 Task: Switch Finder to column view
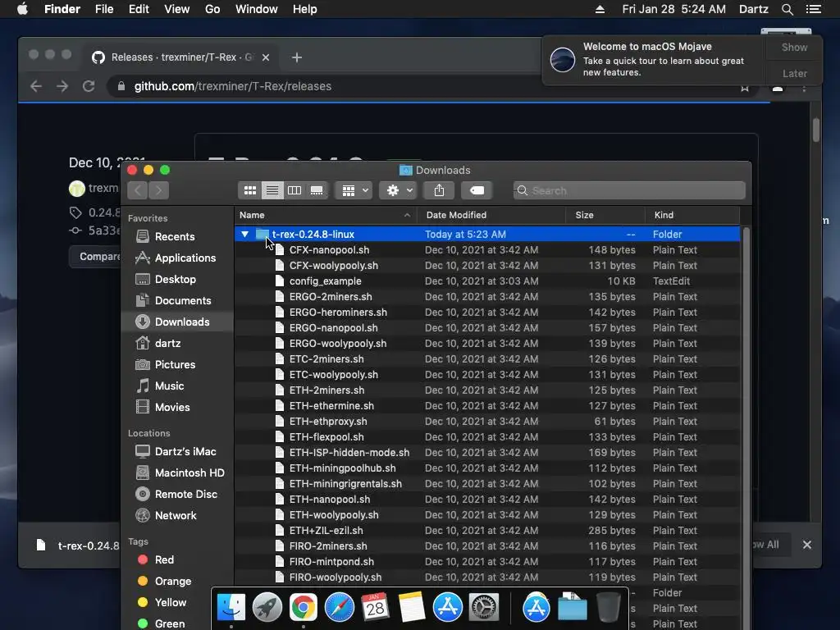294,190
